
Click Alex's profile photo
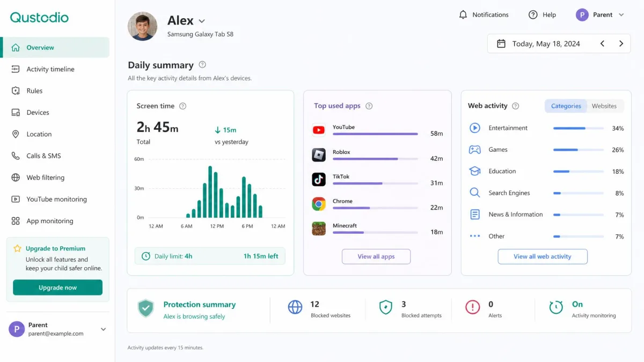point(142,26)
